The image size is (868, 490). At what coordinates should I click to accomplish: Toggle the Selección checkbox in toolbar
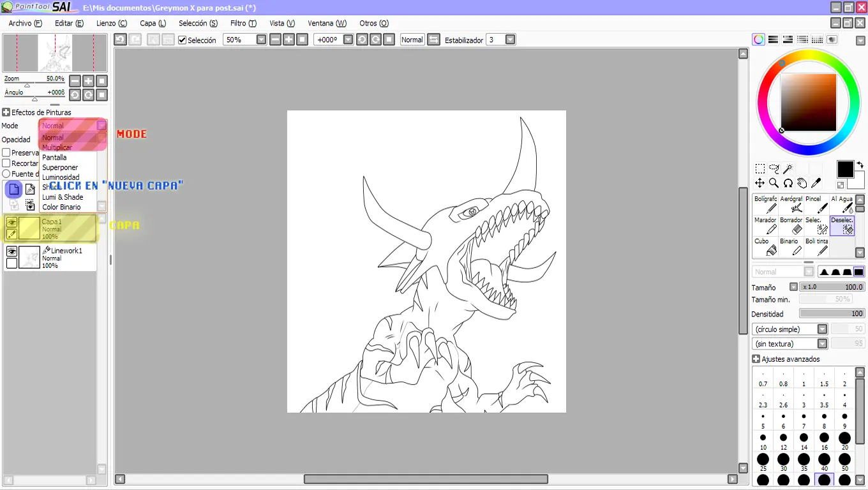click(182, 40)
